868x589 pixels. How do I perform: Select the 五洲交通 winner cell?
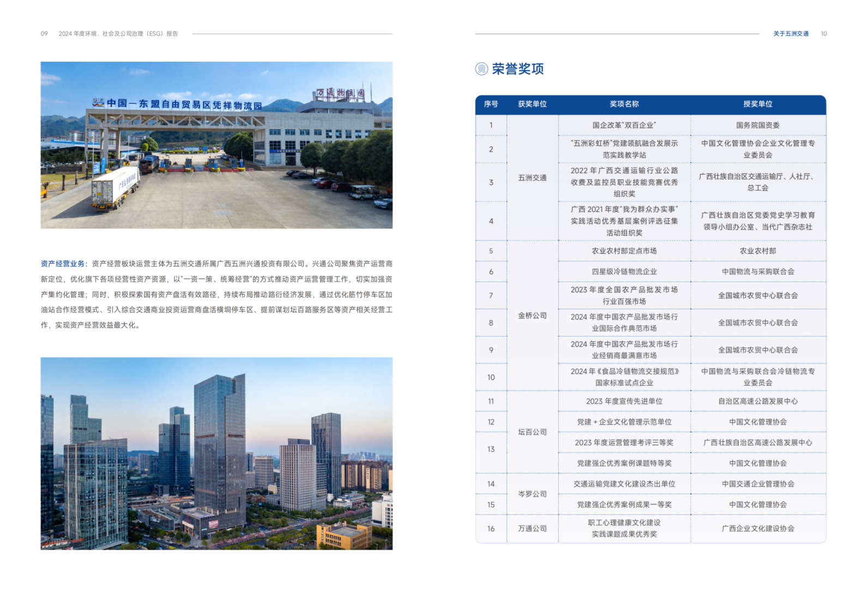coord(532,178)
